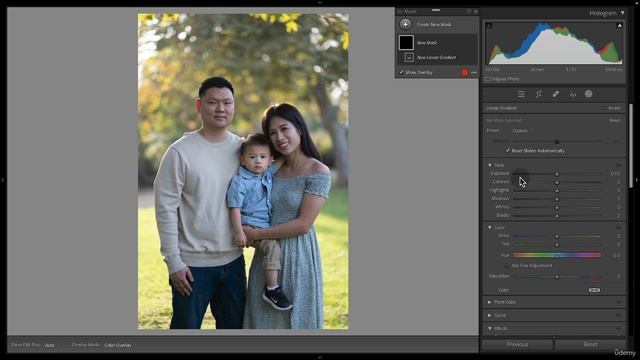Click the Shadows slider handle
This screenshot has height=360, width=640.
557,199
